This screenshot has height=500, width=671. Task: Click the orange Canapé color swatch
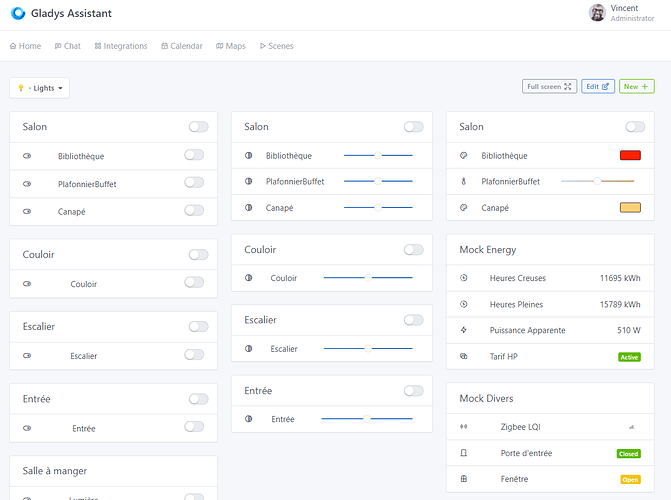pyautogui.click(x=630, y=208)
